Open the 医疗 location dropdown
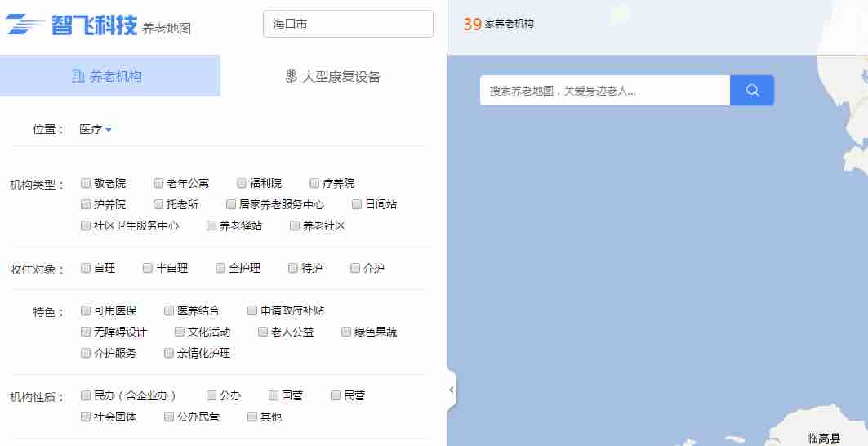 [x=96, y=129]
